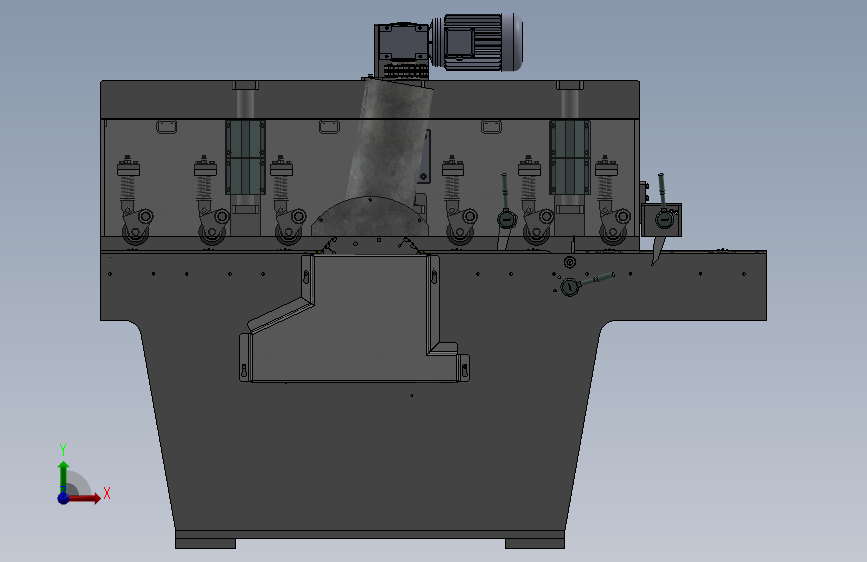
Task: Select the angled dust extraction chute
Action: [x=390, y=141]
